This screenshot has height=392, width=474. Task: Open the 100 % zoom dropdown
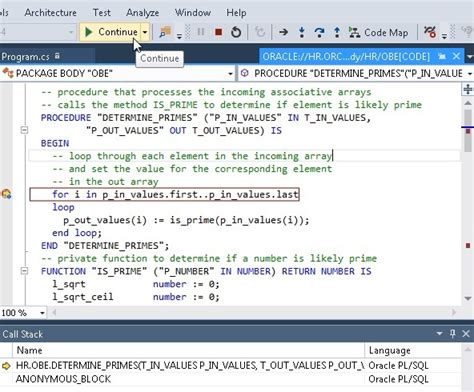click(x=42, y=313)
